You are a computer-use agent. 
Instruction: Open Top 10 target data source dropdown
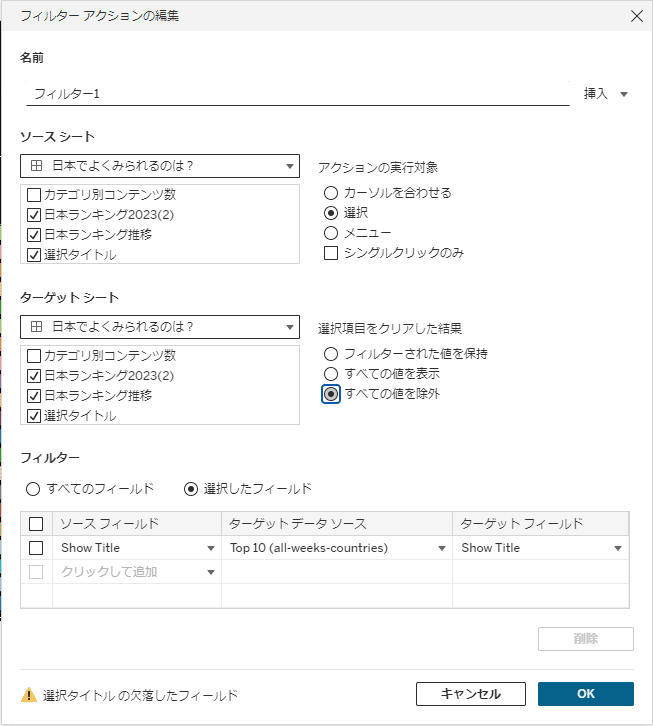point(442,548)
